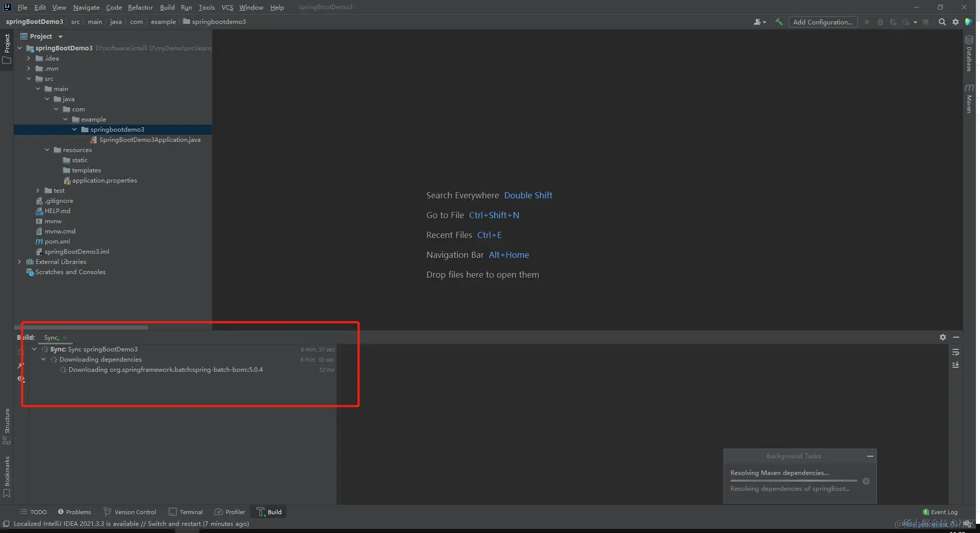
Task: Select pom.xml Maven file
Action: tap(57, 242)
